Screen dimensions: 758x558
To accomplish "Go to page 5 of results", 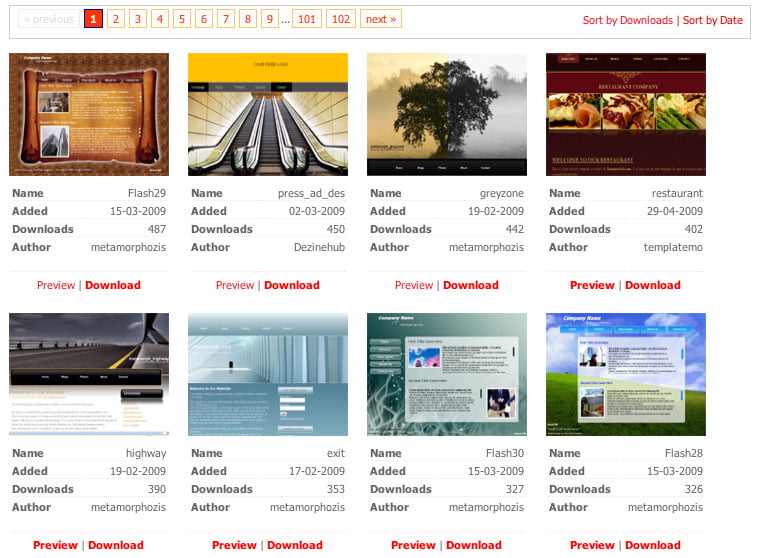I will [181, 19].
